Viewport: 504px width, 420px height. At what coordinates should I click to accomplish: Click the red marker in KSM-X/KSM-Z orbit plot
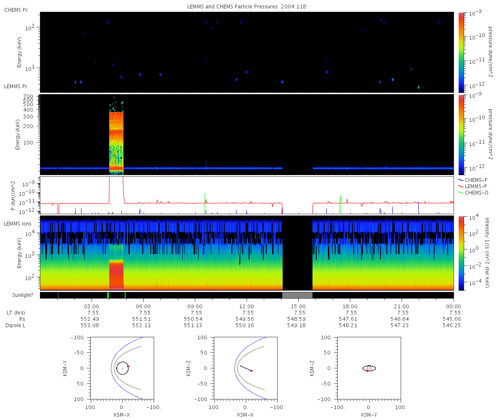click(x=252, y=371)
